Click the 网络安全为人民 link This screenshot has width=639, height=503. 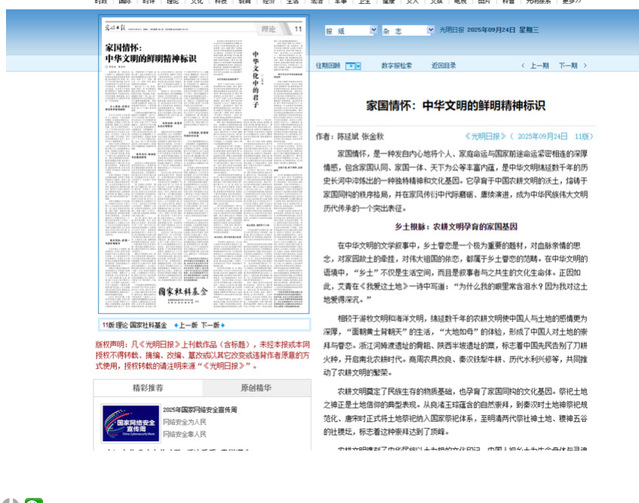coord(185,423)
